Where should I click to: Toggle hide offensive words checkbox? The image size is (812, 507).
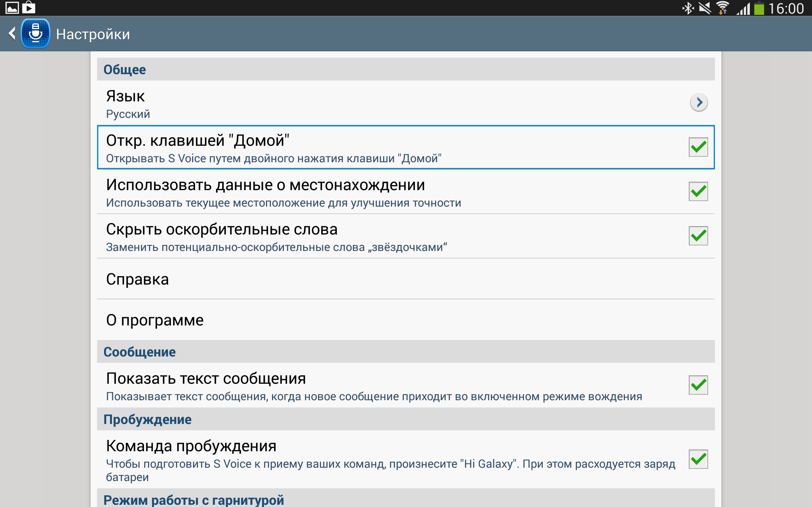tap(698, 236)
